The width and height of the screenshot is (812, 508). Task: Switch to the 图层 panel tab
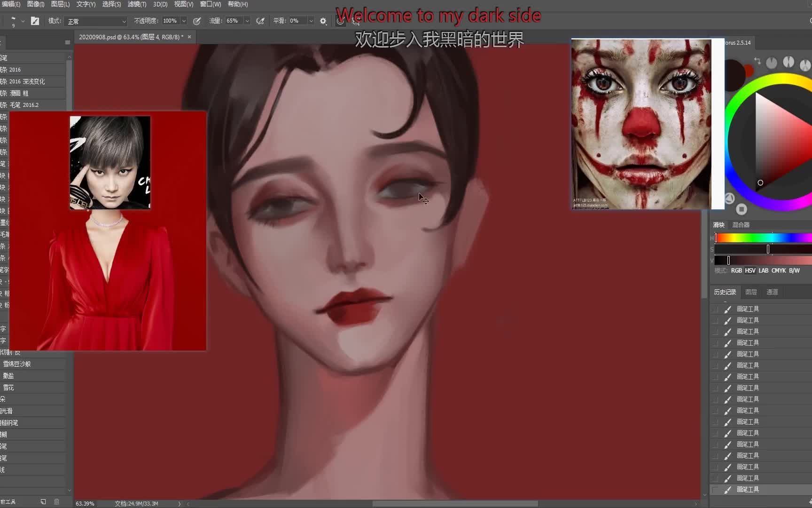(751, 292)
